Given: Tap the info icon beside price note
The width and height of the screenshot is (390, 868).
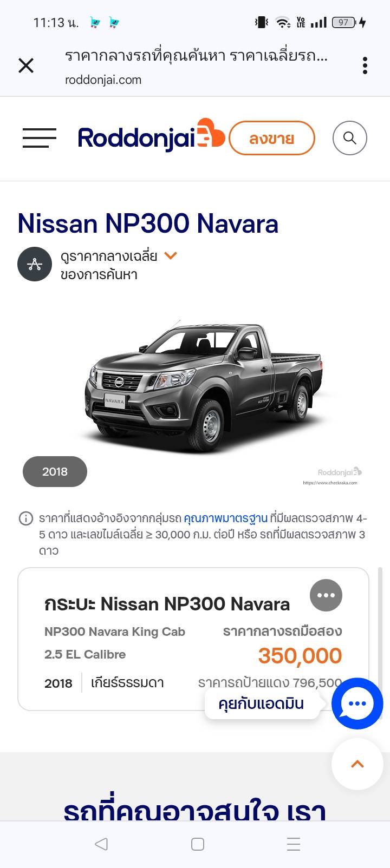Looking at the screenshot, I should pyautogui.click(x=25, y=518).
